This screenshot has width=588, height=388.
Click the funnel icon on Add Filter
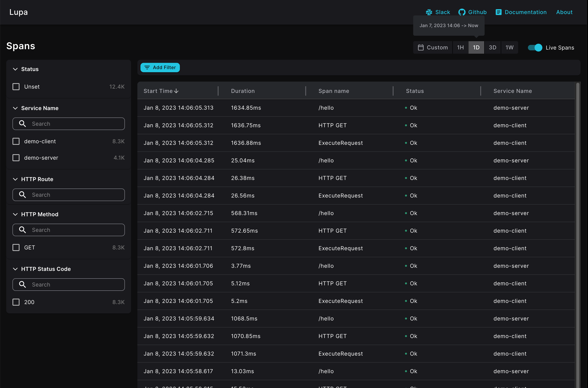click(147, 67)
